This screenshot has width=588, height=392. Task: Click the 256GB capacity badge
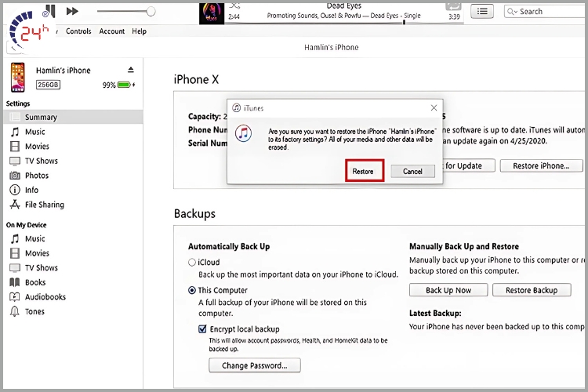pyautogui.click(x=48, y=85)
